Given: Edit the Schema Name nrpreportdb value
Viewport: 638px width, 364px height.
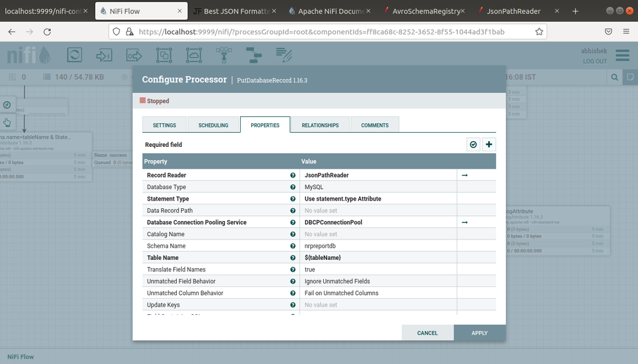Looking at the screenshot, I should pos(378,246).
